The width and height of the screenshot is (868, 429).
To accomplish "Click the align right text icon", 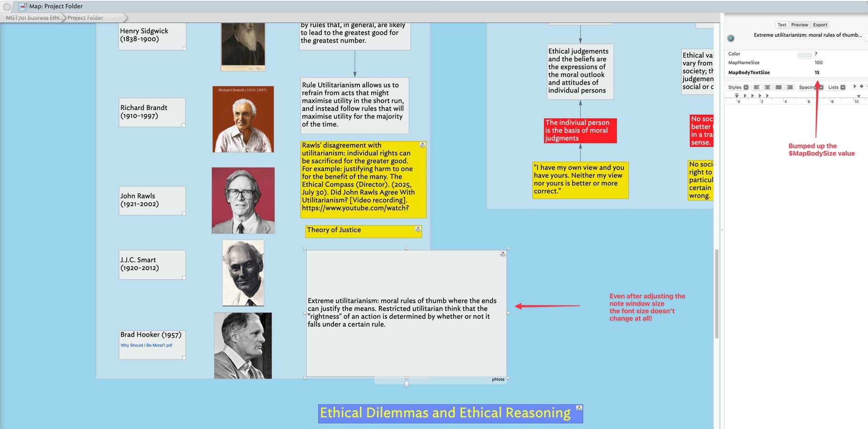I will pos(789,87).
